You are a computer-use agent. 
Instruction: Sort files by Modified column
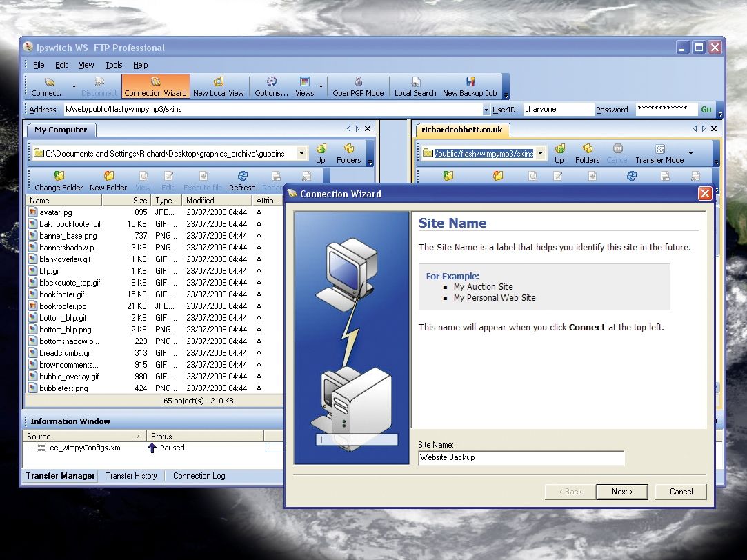point(217,201)
